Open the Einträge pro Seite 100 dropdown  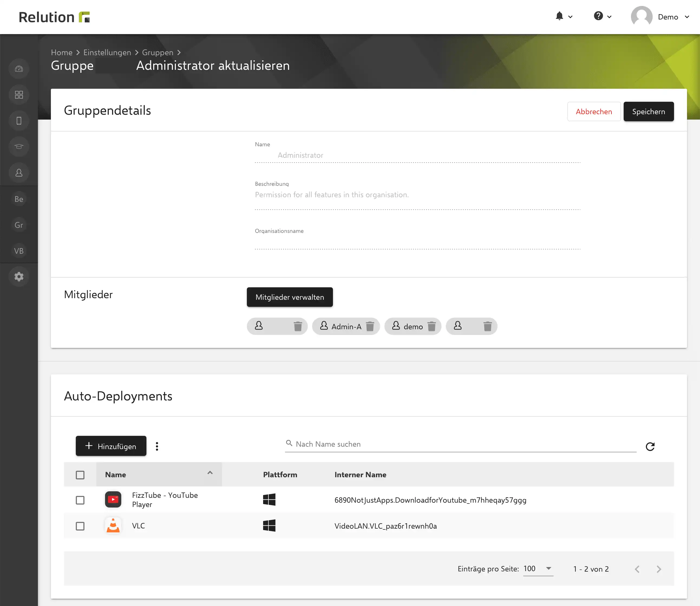coord(538,569)
